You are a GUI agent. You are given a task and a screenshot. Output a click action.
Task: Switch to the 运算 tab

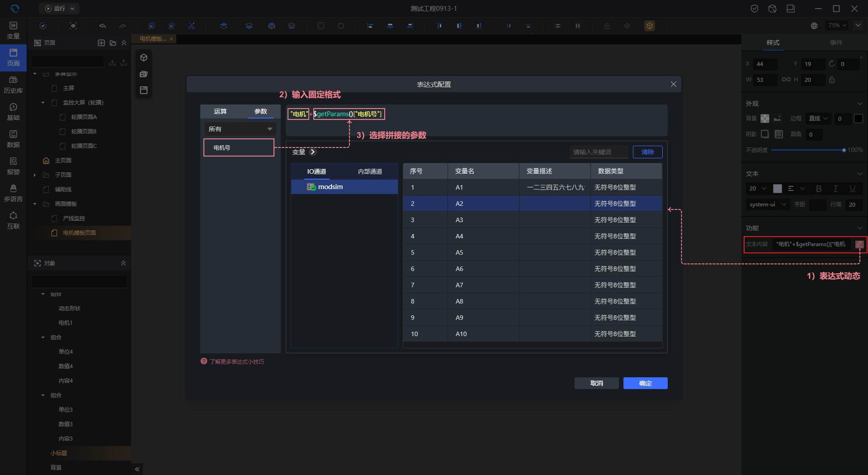click(x=220, y=111)
